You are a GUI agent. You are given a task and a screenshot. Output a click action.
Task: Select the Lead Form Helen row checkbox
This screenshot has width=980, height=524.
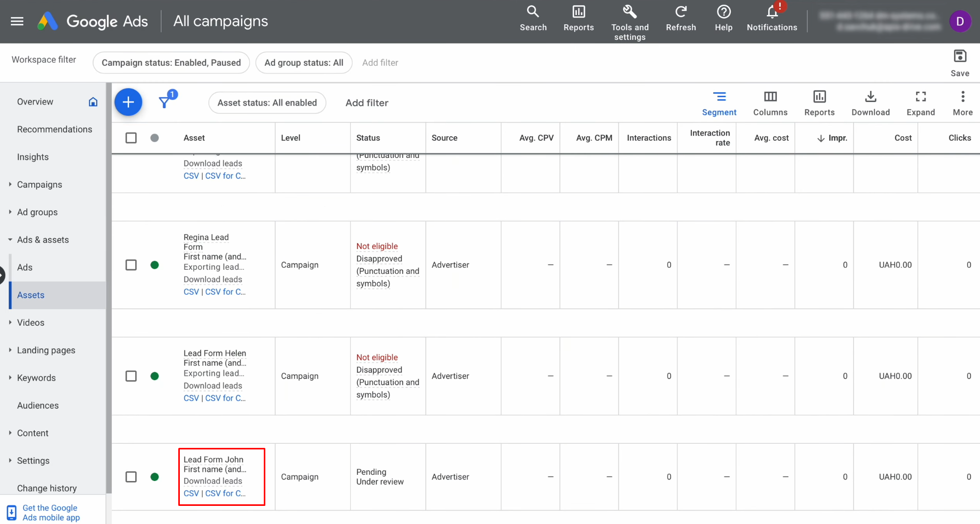point(131,376)
